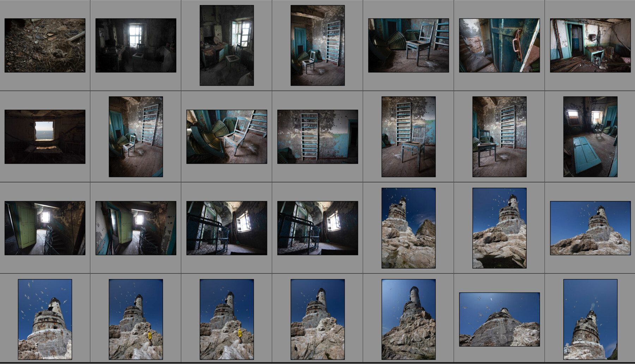Select stairwell photo with white peeling wall at left

click(136, 228)
